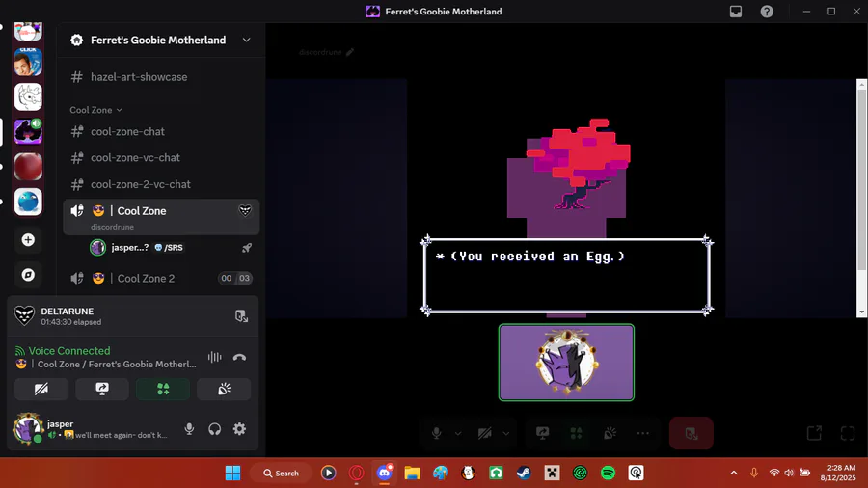Open the Discord inbox icon

[x=736, y=11]
